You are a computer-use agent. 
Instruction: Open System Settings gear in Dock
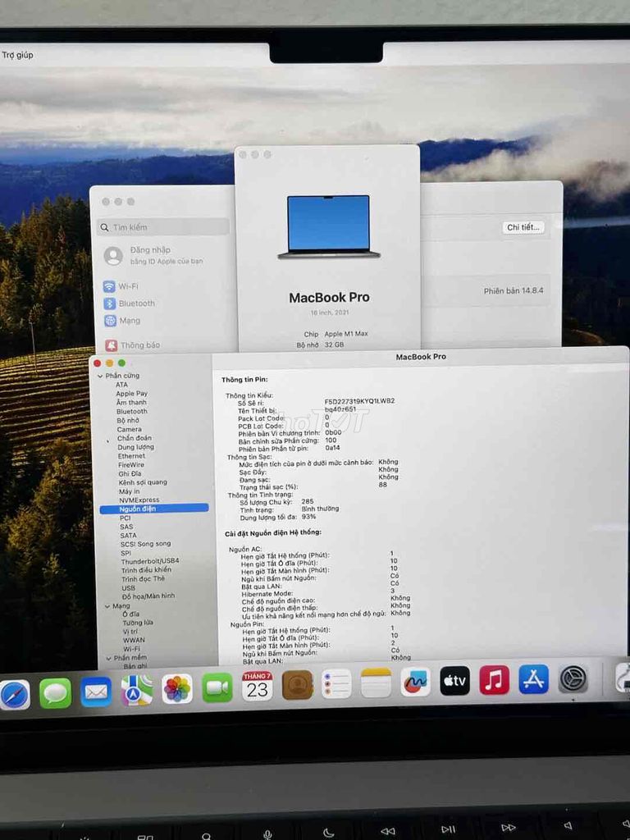573,678
